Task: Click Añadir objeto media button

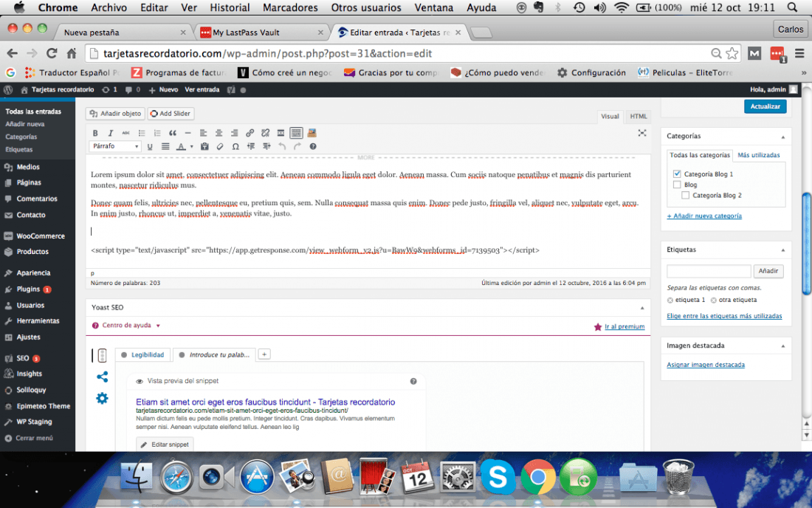Action: coord(115,114)
